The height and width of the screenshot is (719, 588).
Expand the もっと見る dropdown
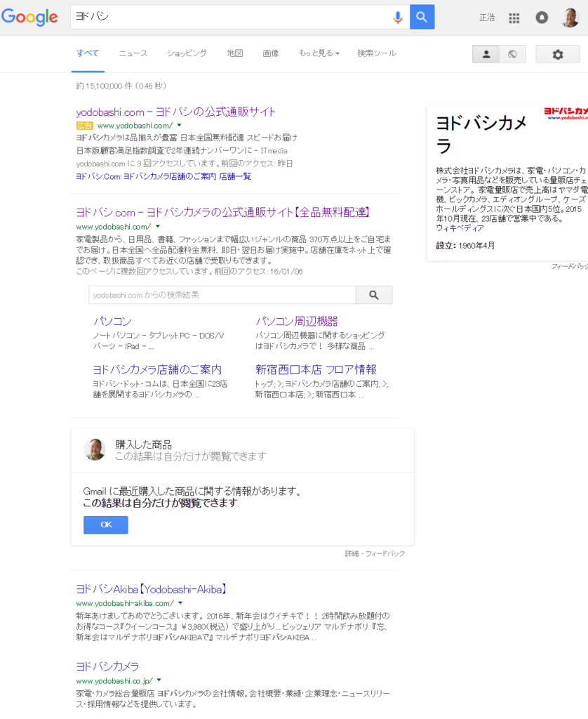[x=319, y=53]
